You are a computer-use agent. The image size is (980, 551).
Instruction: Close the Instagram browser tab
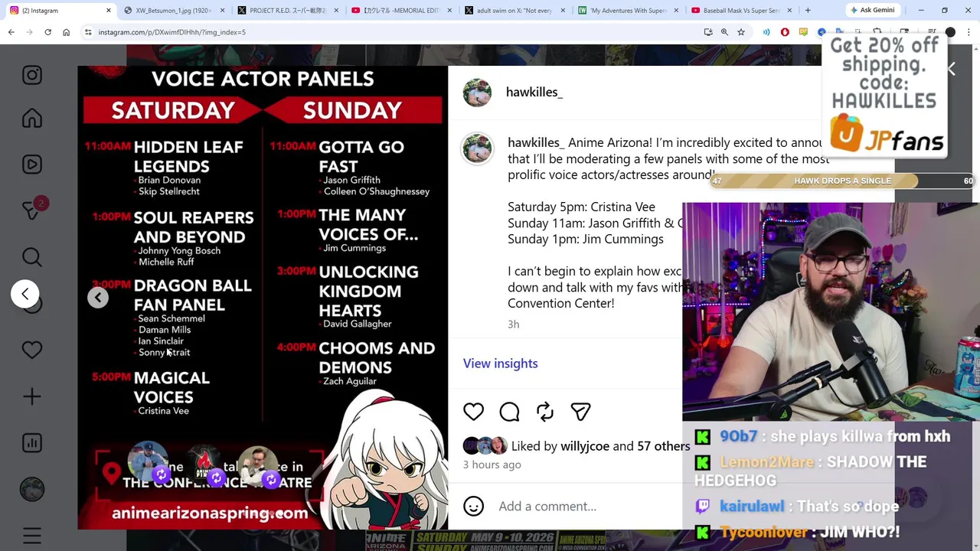click(108, 10)
